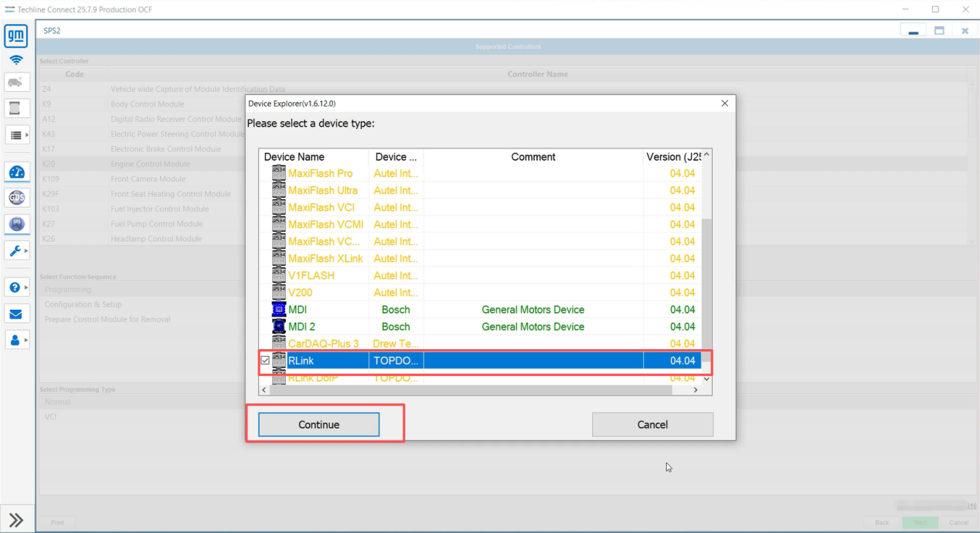Click the Comment column header
The width and height of the screenshot is (980, 533).
[x=533, y=157]
